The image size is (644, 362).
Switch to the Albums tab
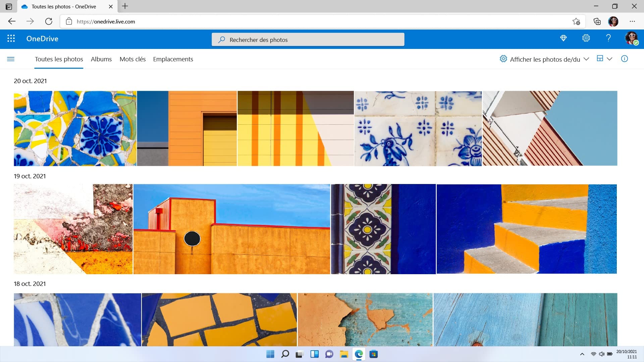[101, 59]
